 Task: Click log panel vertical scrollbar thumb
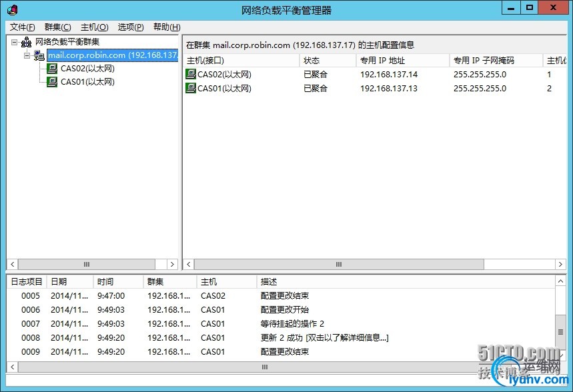pos(560,332)
